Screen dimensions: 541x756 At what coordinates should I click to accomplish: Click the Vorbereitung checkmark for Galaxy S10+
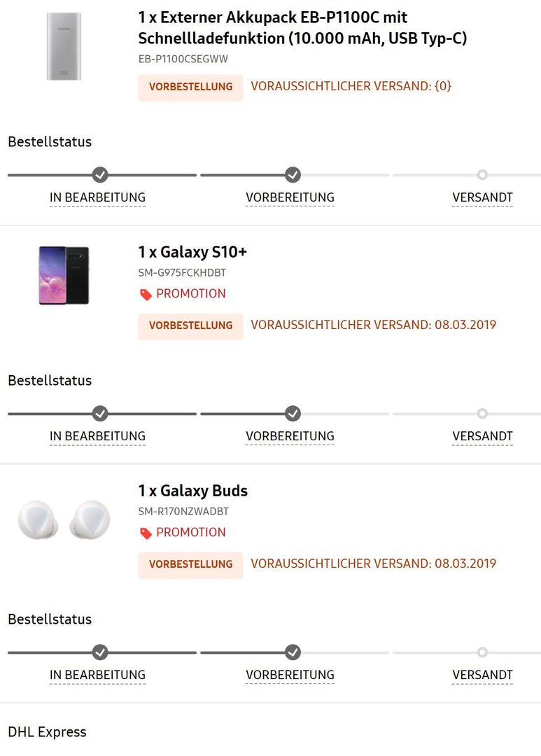click(293, 413)
